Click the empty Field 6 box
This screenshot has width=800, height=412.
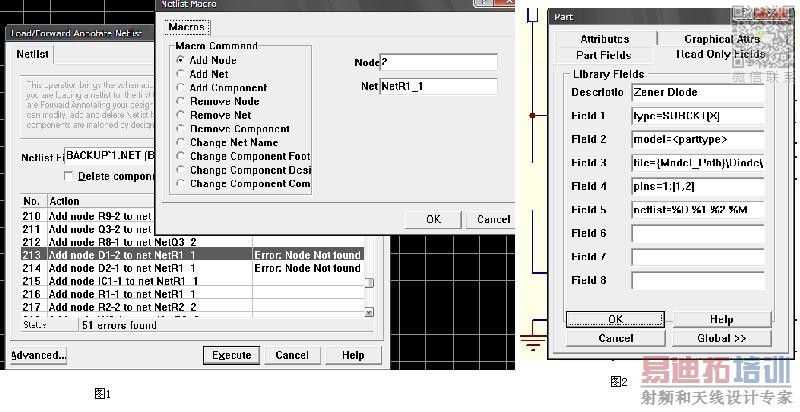click(x=697, y=233)
